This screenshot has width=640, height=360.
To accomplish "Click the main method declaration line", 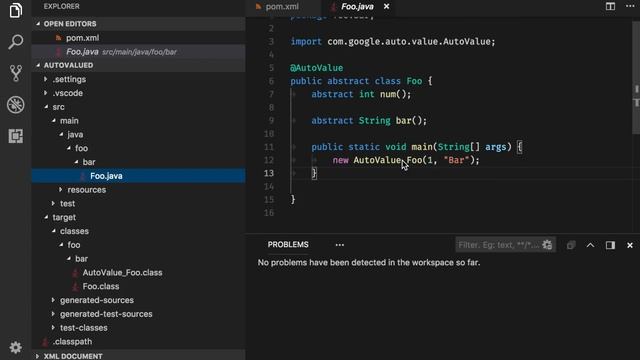I will [x=416, y=147].
